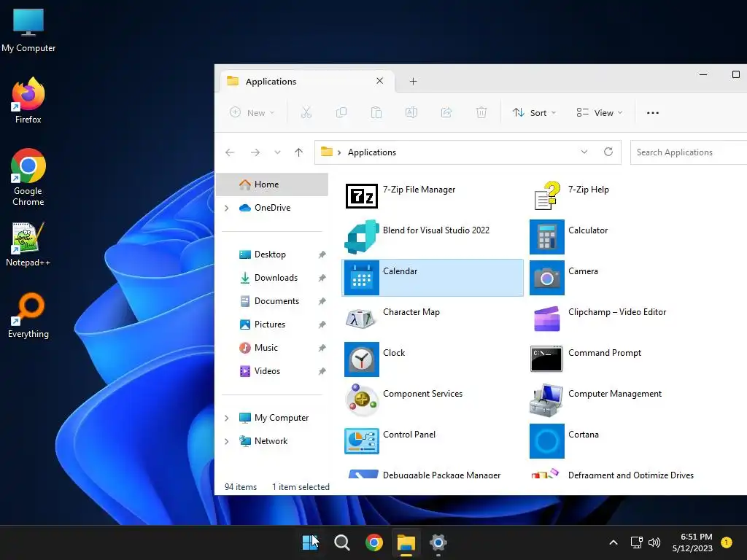This screenshot has height=560, width=747.
Task: Open taskbar Search magnifier
Action: coord(341,542)
